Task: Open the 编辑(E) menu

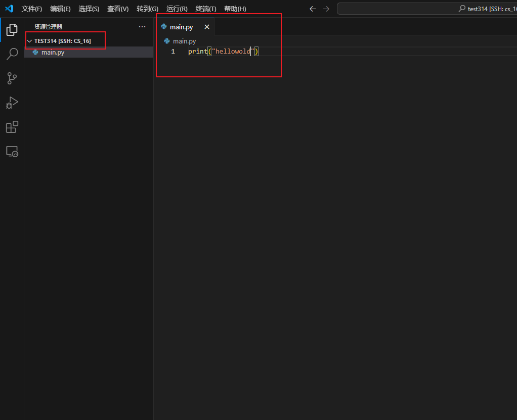Action: point(60,9)
